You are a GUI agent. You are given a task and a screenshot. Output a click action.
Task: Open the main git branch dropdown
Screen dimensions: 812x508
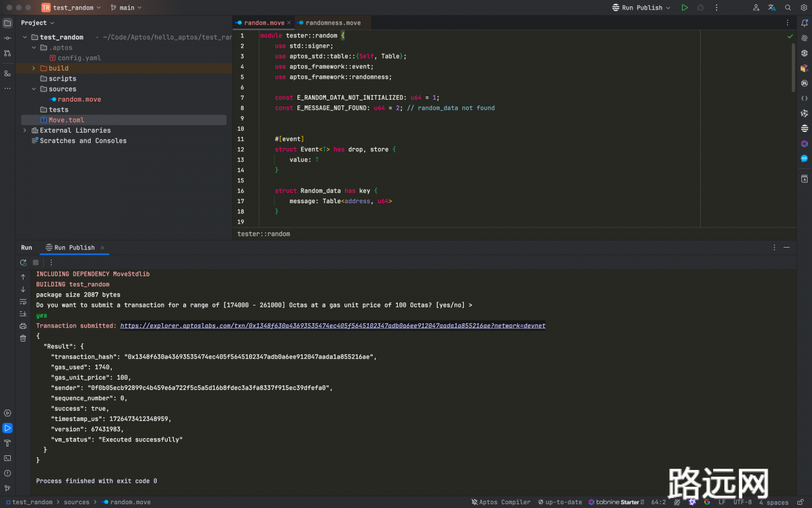[x=126, y=8]
